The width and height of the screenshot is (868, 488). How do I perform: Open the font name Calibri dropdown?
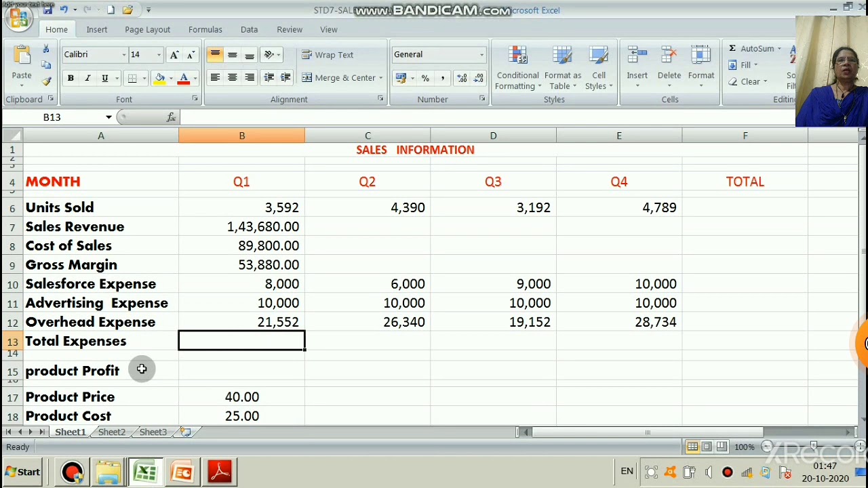click(x=123, y=55)
